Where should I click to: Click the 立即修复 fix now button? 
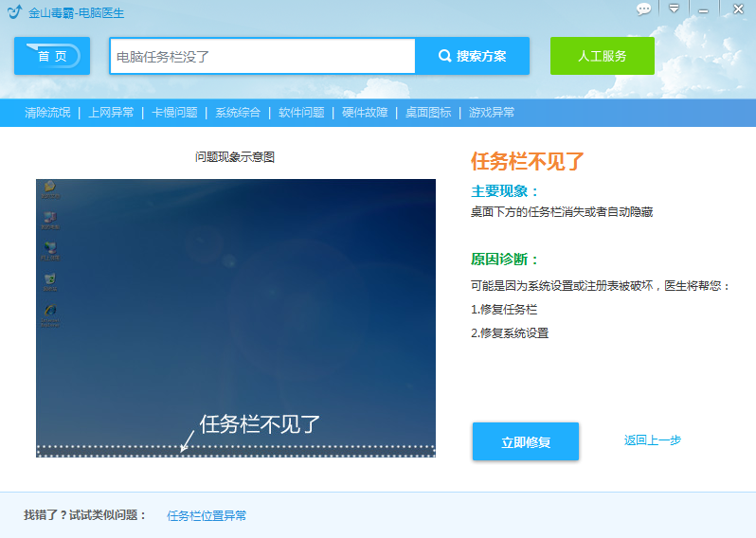(x=526, y=442)
